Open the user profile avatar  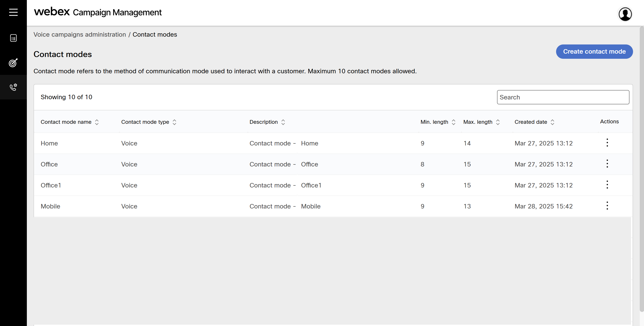[x=625, y=14]
